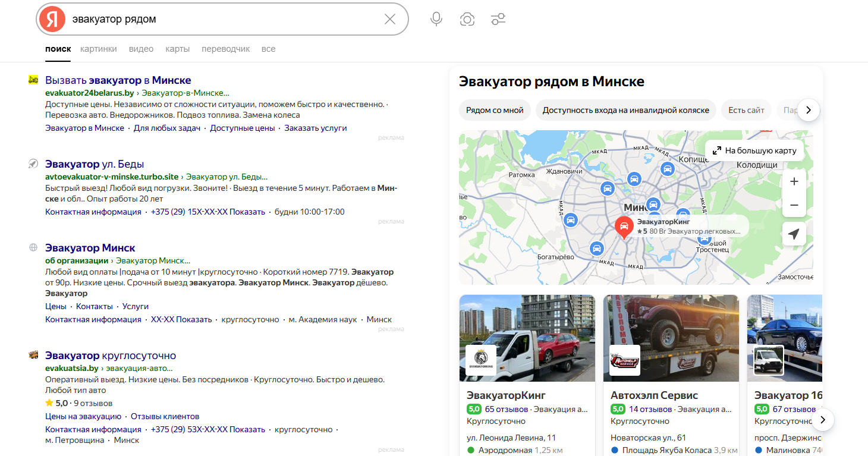
Task: Click blue car pin near Копище
Action: pyautogui.click(x=668, y=169)
